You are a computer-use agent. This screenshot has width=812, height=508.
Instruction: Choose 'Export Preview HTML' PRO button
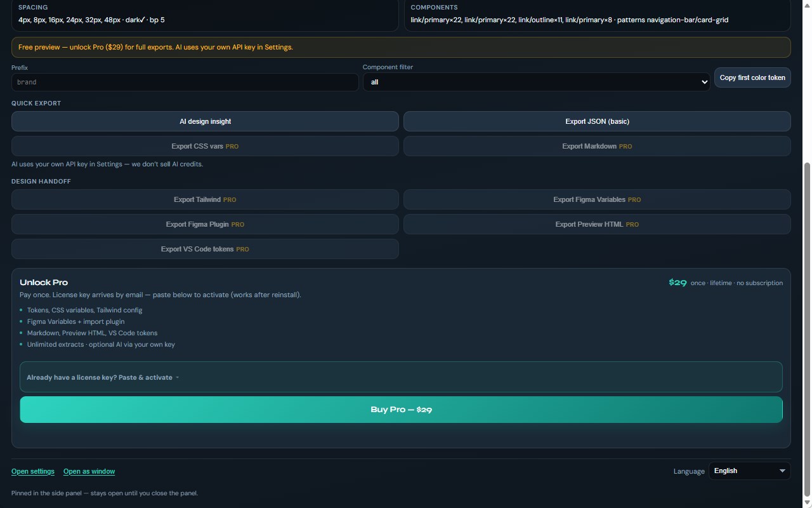click(597, 224)
